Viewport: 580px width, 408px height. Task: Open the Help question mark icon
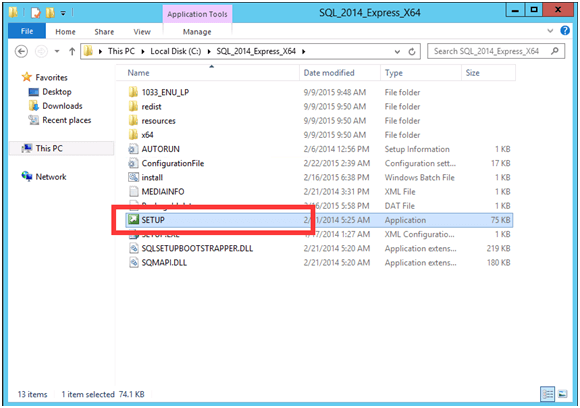pos(565,30)
